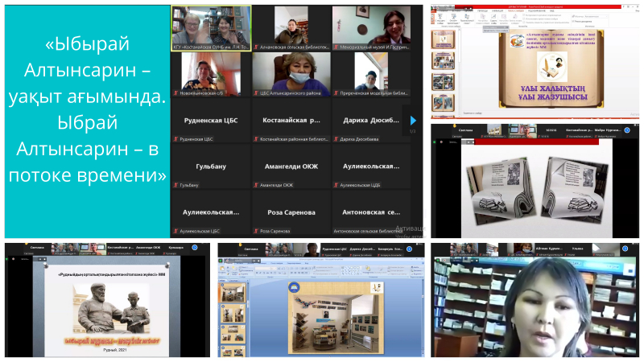Select the Роза Саренова participant tile

tap(291, 212)
